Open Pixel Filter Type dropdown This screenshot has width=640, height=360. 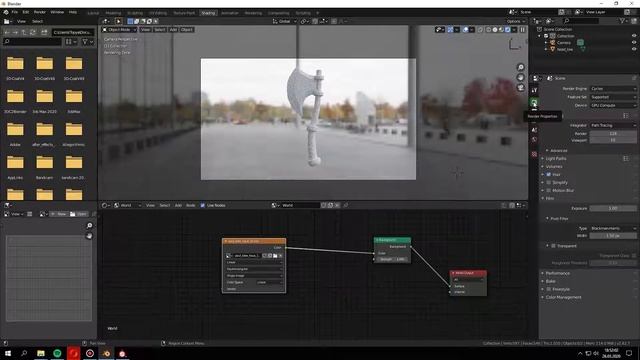pos(613,228)
